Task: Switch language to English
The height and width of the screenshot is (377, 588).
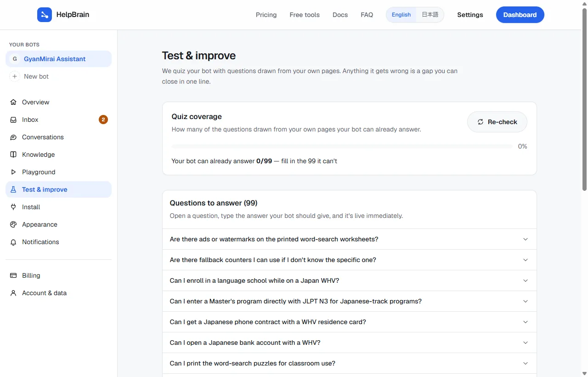Action: 401,15
